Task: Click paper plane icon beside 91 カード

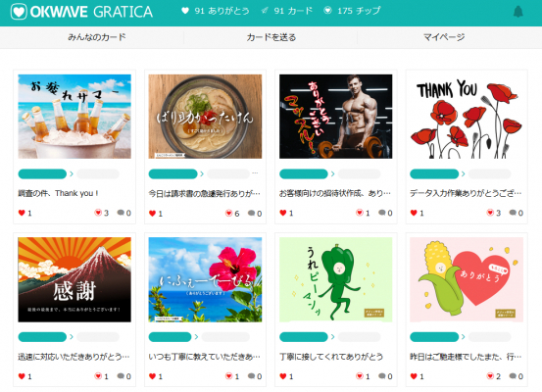Action: pos(265,11)
